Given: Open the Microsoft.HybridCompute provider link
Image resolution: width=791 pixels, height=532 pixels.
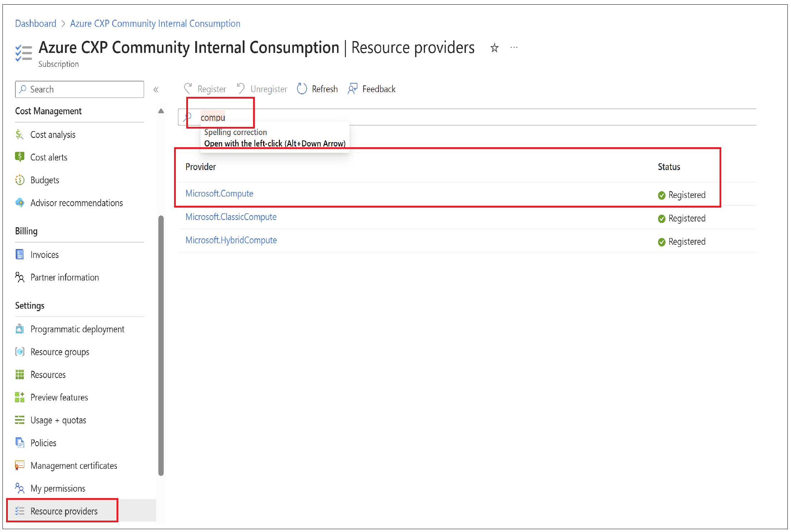Looking at the screenshot, I should [231, 240].
